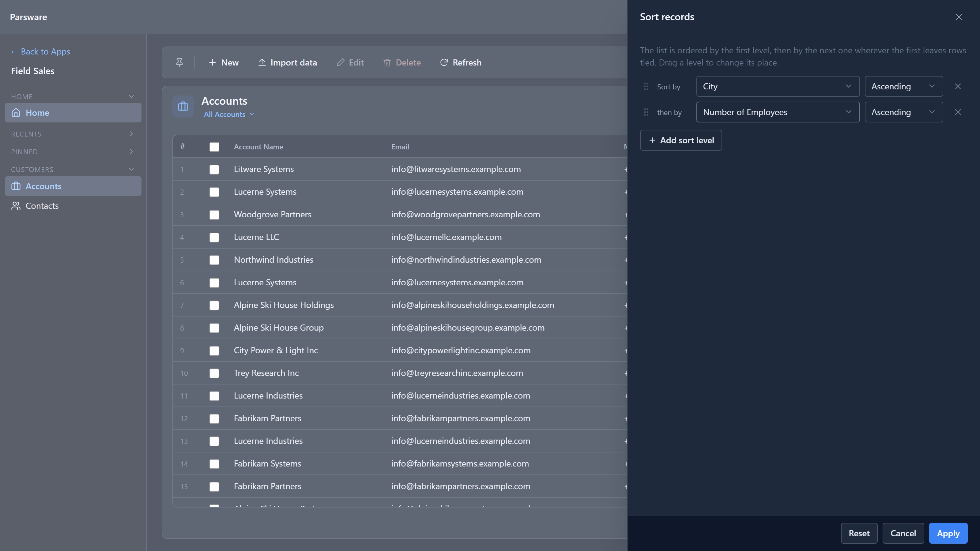Click the Email column header

[400, 147]
